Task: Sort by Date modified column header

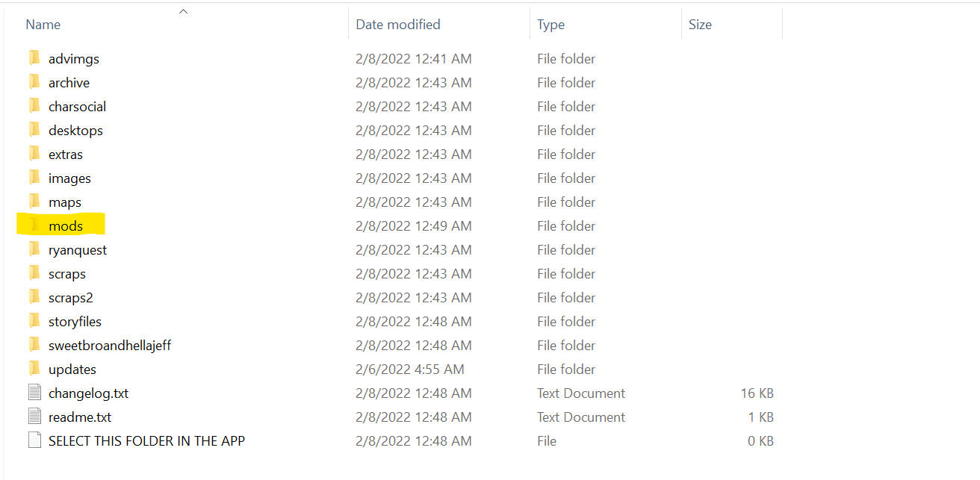Action: [397, 25]
